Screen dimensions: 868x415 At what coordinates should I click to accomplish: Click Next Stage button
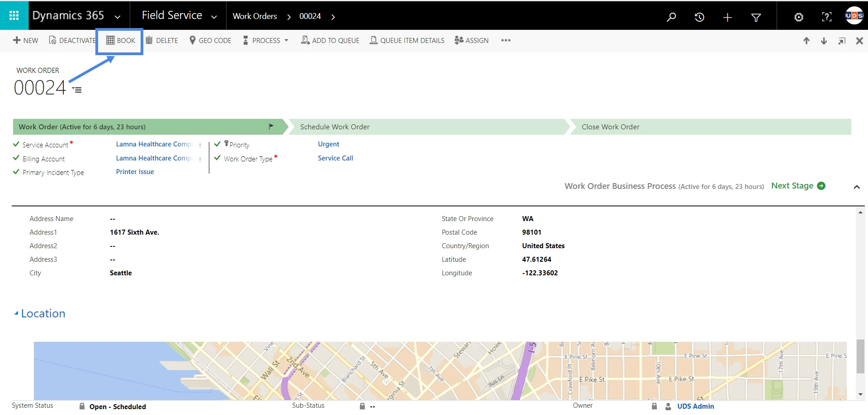(798, 186)
